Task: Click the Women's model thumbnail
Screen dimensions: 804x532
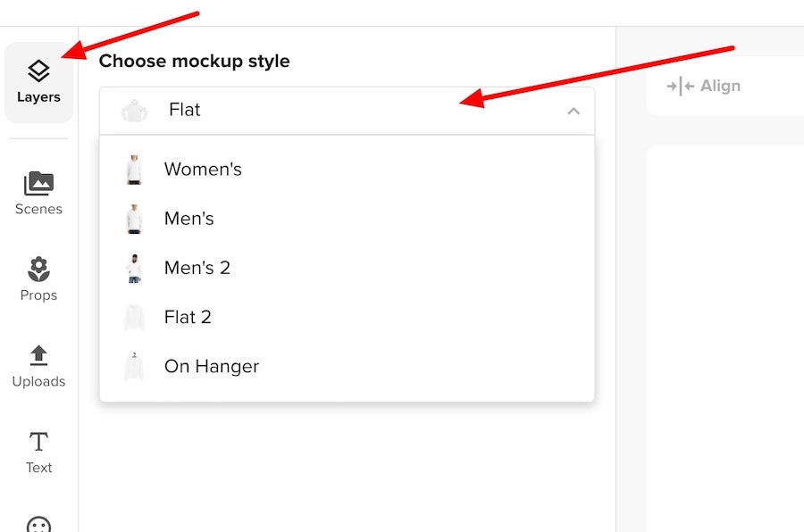Action: 134,170
